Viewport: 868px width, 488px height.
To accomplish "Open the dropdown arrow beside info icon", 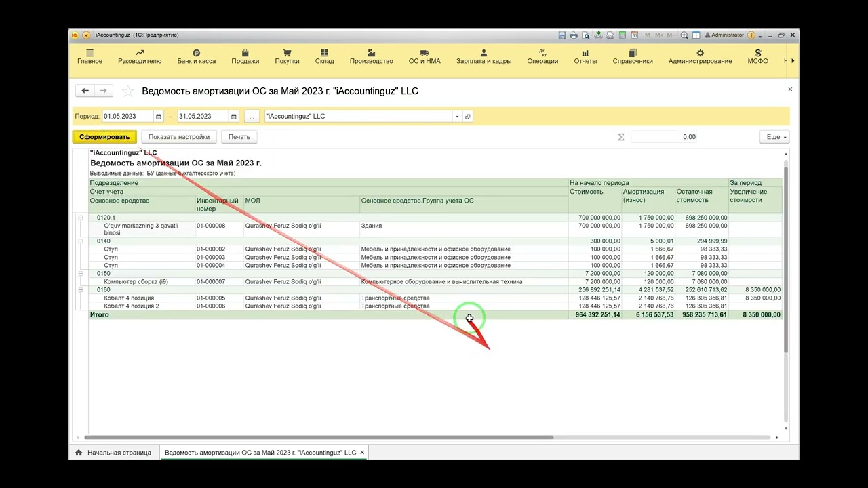I will (759, 35).
